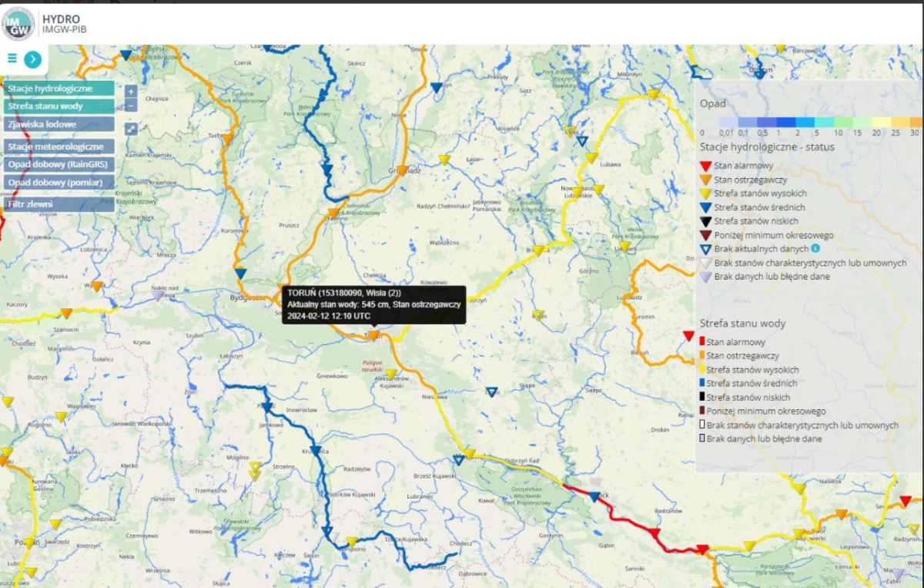Open the hamburger menu
This screenshot has height=588, width=924.
tap(12, 59)
